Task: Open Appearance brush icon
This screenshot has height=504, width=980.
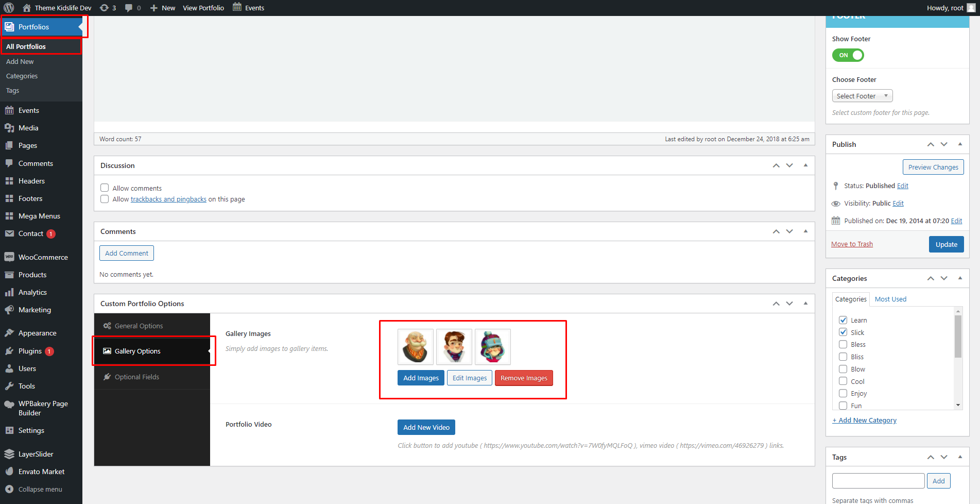Action: tap(9, 333)
